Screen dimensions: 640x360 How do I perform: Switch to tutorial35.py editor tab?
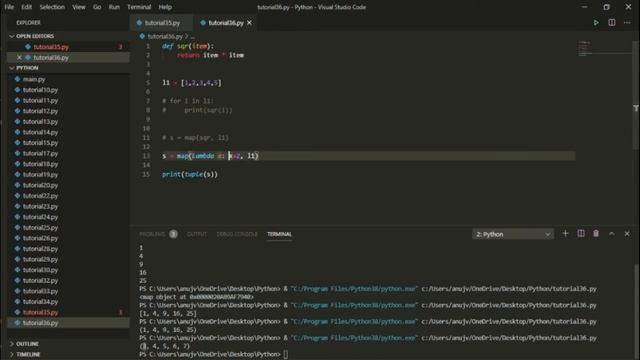pos(162,23)
